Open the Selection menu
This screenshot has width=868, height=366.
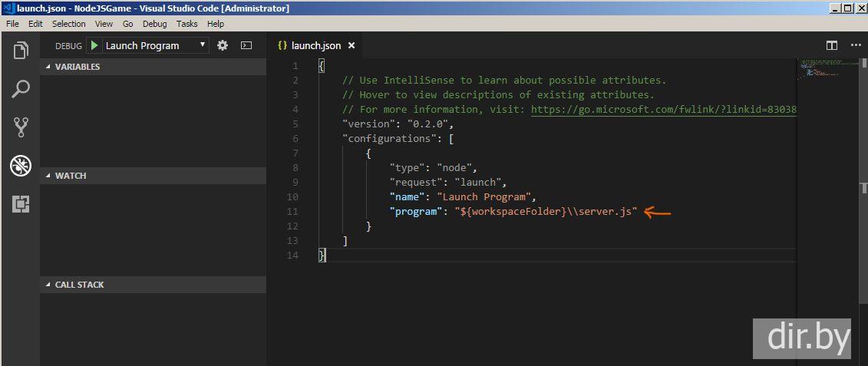click(x=68, y=24)
